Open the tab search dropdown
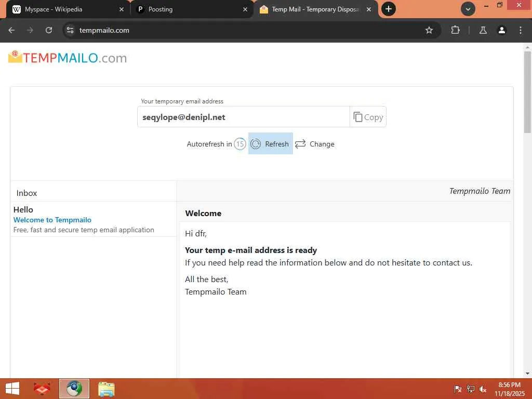532x399 pixels. 468,9
